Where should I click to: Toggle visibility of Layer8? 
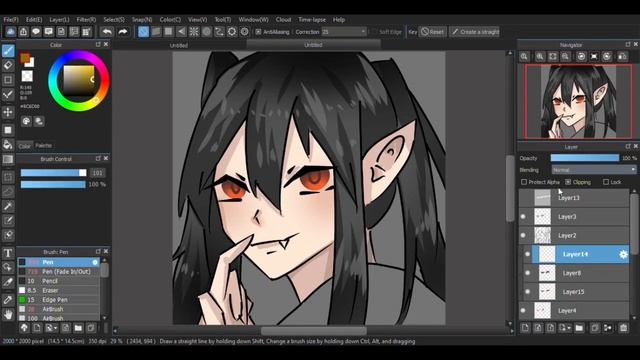[528, 273]
